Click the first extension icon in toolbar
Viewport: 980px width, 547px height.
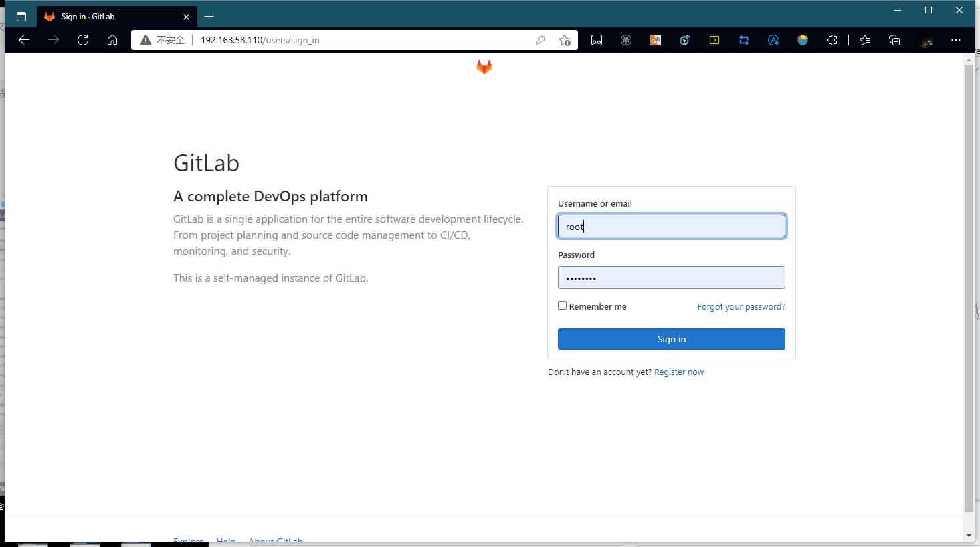point(597,40)
